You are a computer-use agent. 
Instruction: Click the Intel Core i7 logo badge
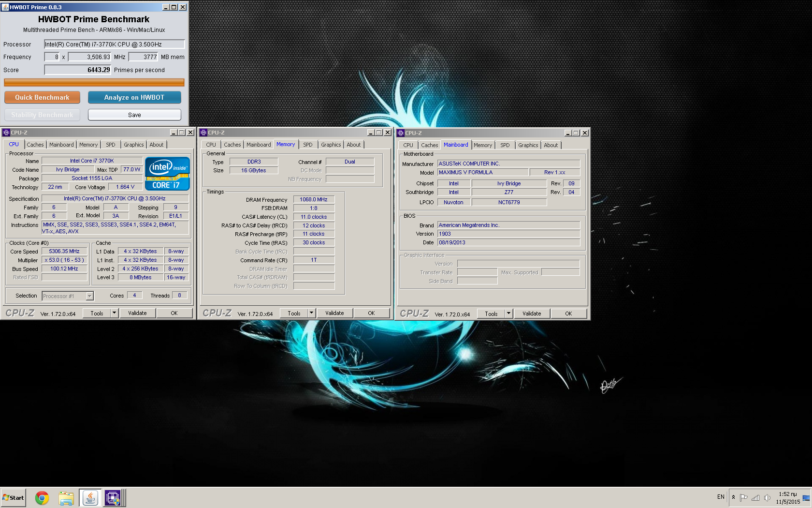(x=167, y=174)
